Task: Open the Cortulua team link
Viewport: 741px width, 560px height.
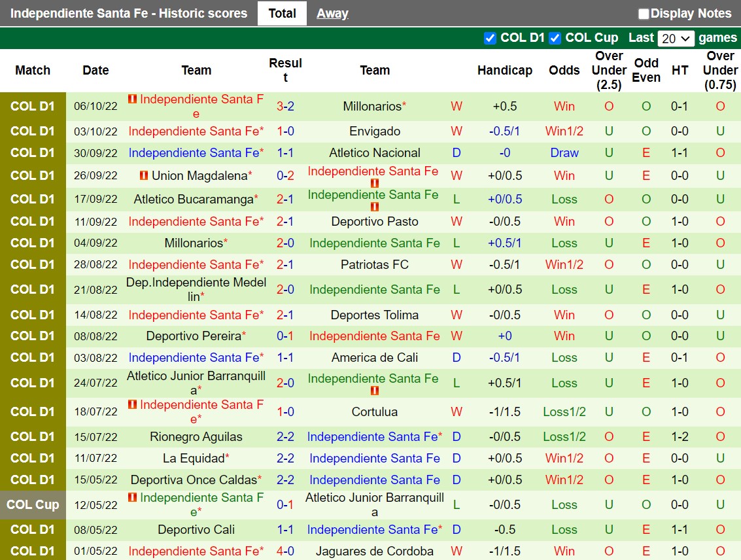Action: (x=375, y=411)
